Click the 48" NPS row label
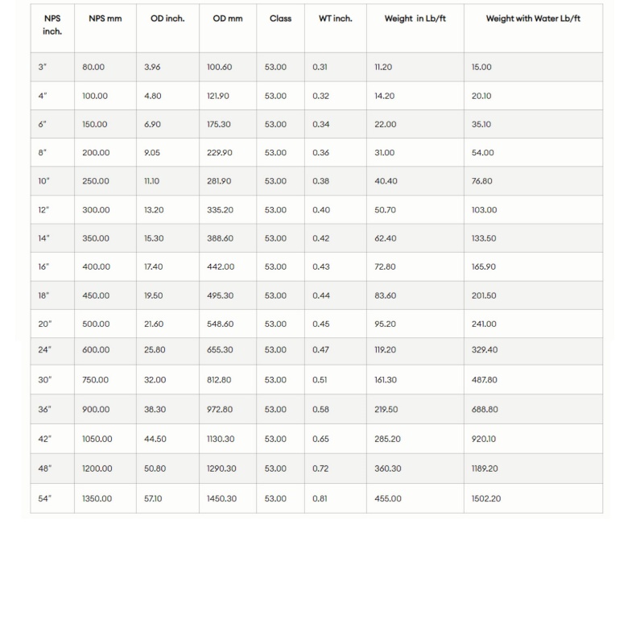644x644 pixels. pyautogui.click(x=45, y=469)
